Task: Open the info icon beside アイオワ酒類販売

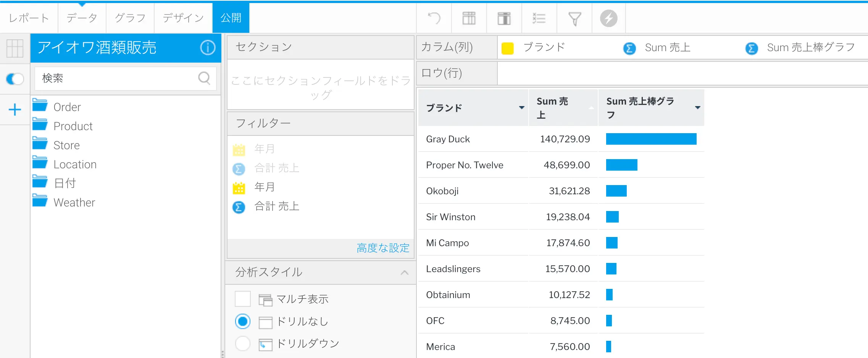Action: point(208,48)
